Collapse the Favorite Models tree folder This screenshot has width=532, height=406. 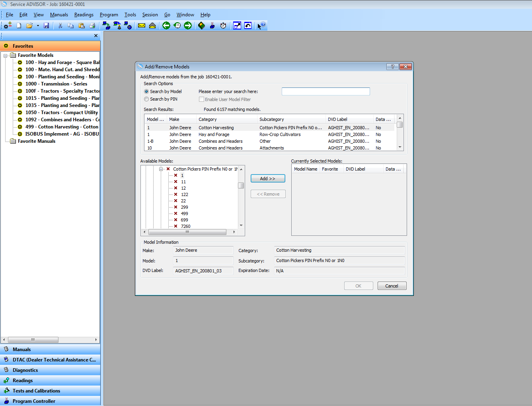click(x=6, y=56)
